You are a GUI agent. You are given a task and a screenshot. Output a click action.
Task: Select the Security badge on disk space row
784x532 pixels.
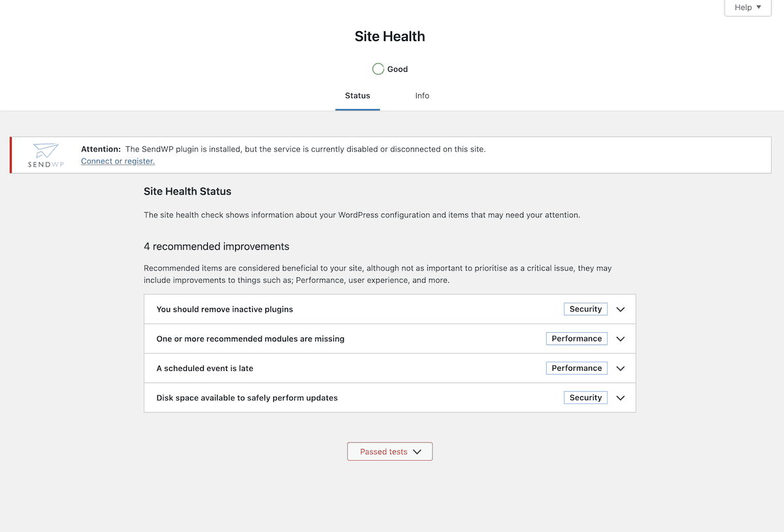tap(585, 397)
